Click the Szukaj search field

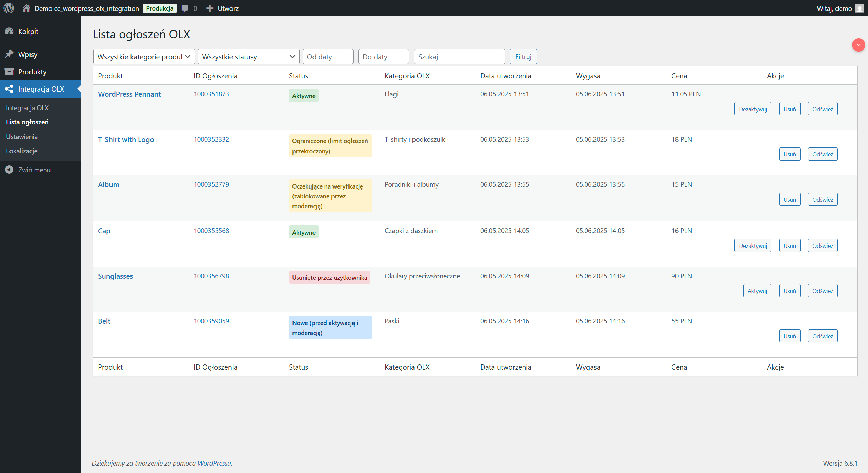pos(459,57)
